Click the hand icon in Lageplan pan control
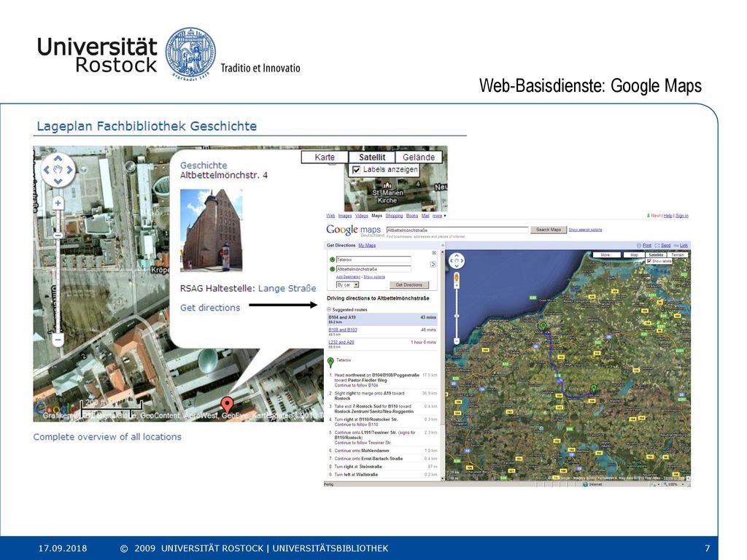This screenshot has height=560, width=747. click(58, 170)
